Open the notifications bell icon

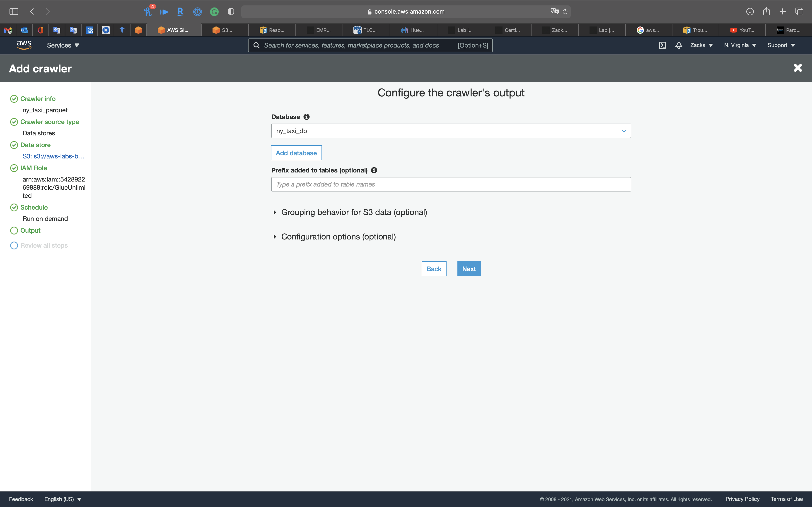(679, 45)
